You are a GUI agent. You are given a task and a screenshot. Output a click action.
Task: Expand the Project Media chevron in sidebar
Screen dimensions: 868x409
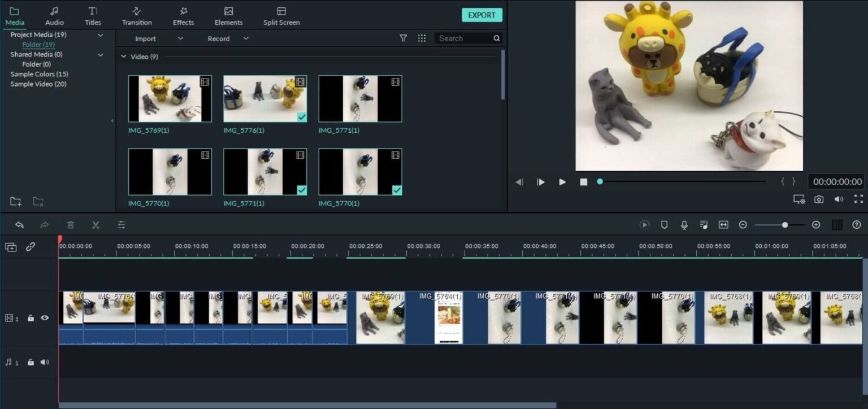tap(100, 34)
